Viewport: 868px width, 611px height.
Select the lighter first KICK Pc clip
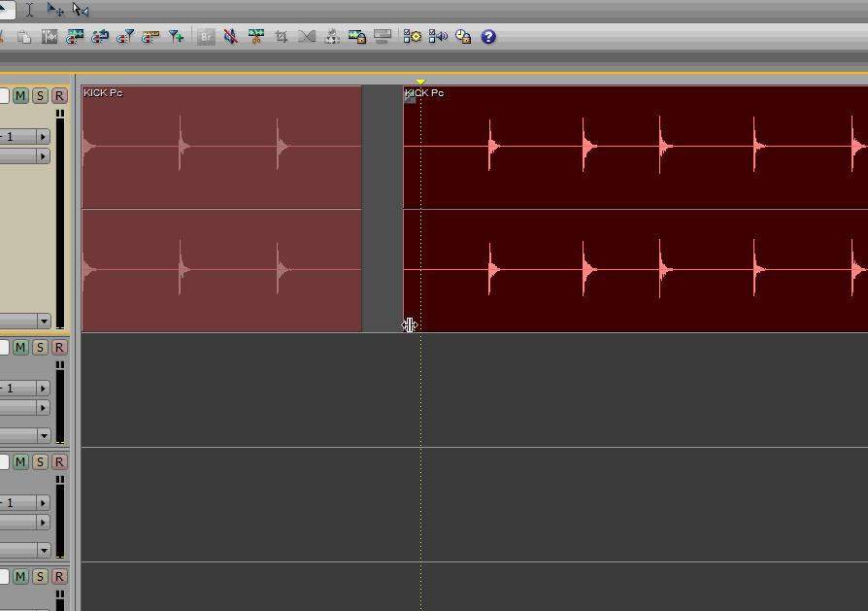tap(221, 209)
